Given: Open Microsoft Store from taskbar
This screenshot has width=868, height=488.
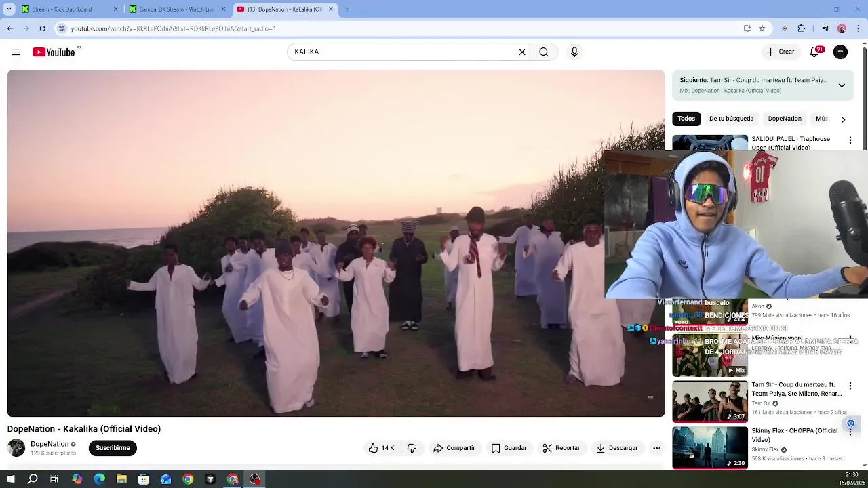Looking at the screenshot, I should pyautogui.click(x=144, y=479).
